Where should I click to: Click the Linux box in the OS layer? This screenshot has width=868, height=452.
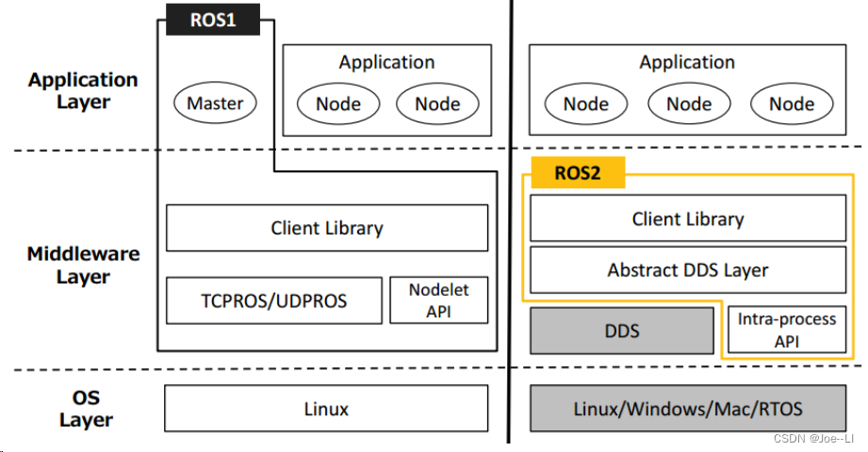pos(327,409)
